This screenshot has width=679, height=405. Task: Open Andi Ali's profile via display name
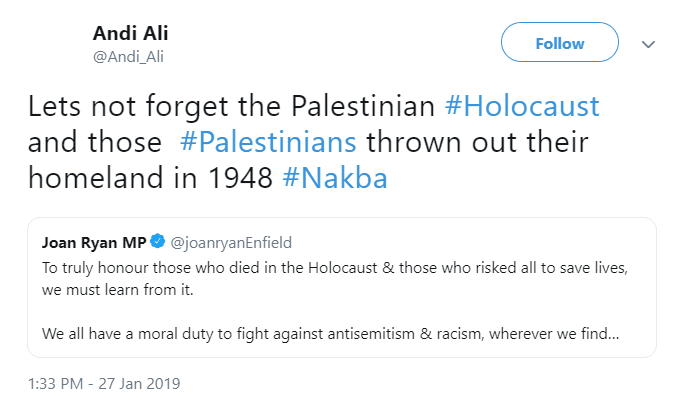tap(130, 33)
